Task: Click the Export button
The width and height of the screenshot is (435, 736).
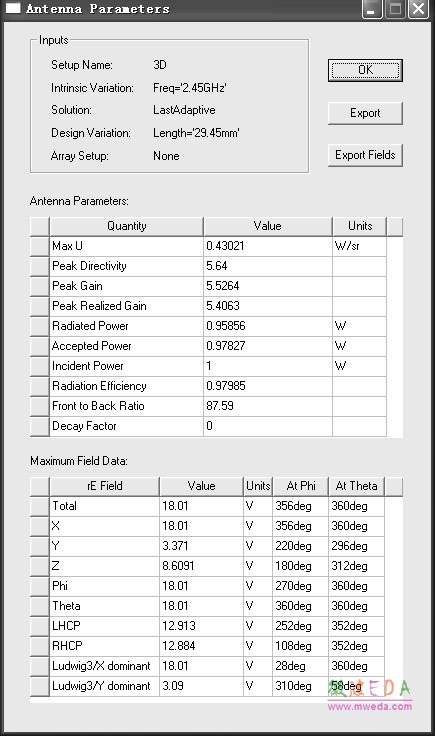Action: tap(365, 113)
